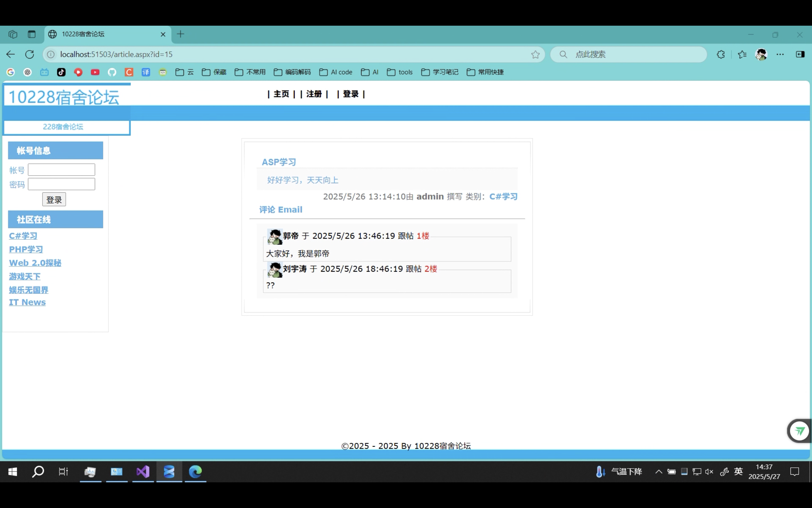812x508 pixels.
Task: Reload the forum page
Action: (30, 54)
